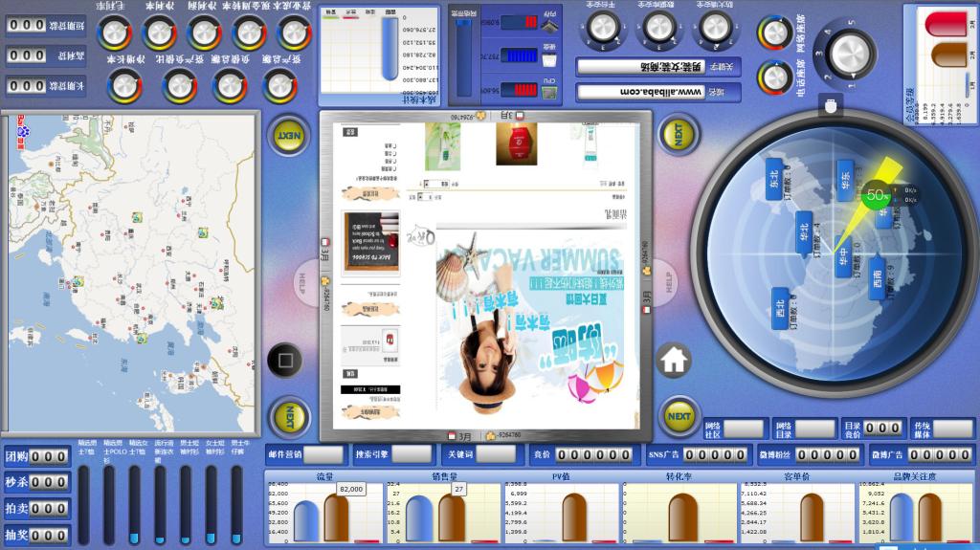Image resolution: width=980 pixels, height=550 pixels.
Task: Click the 数据库安全 level knob
Action: [x=658, y=28]
